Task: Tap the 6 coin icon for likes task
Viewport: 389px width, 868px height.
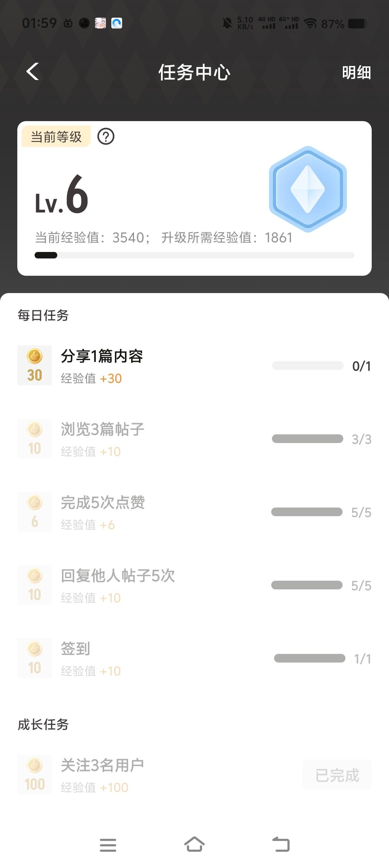Action: (35, 511)
